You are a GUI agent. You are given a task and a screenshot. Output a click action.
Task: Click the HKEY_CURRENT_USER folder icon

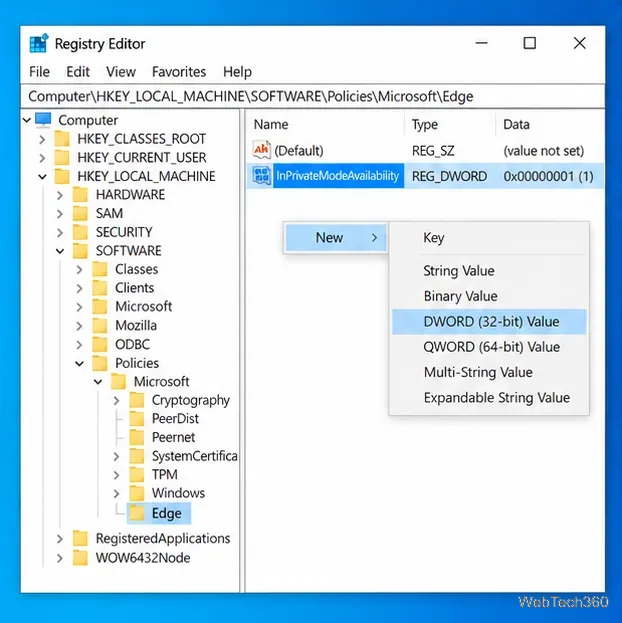click(62, 157)
